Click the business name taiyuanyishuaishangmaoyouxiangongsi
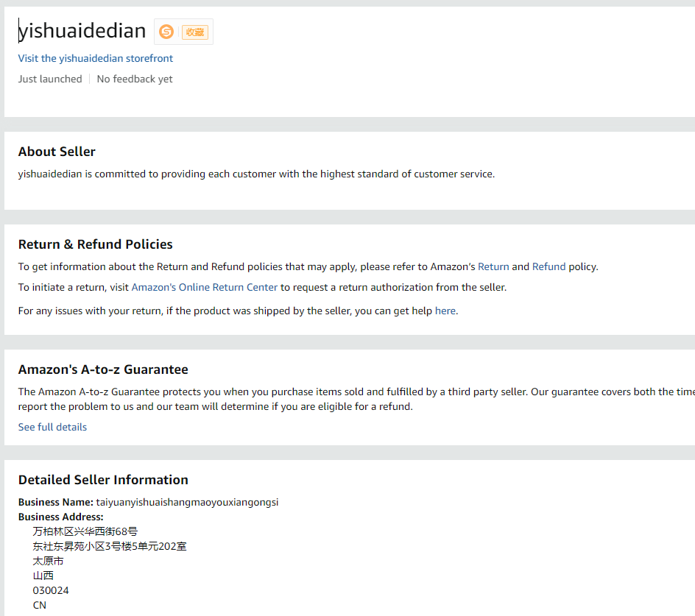 187,502
